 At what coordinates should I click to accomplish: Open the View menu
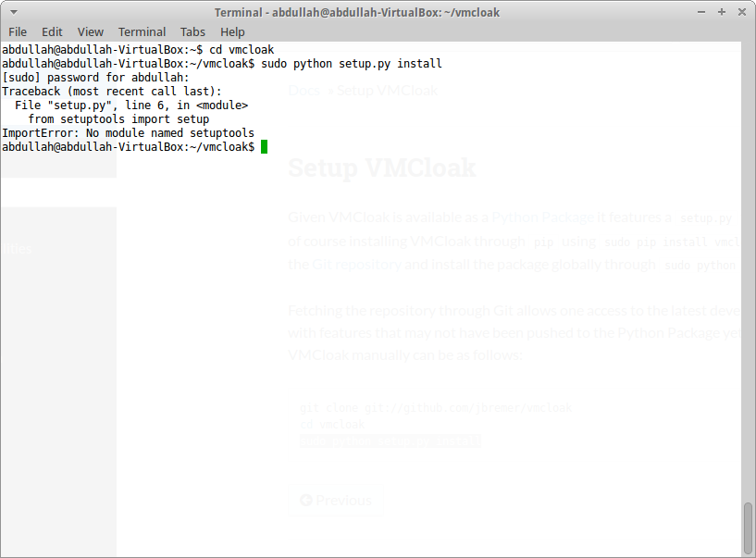click(x=91, y=31)
